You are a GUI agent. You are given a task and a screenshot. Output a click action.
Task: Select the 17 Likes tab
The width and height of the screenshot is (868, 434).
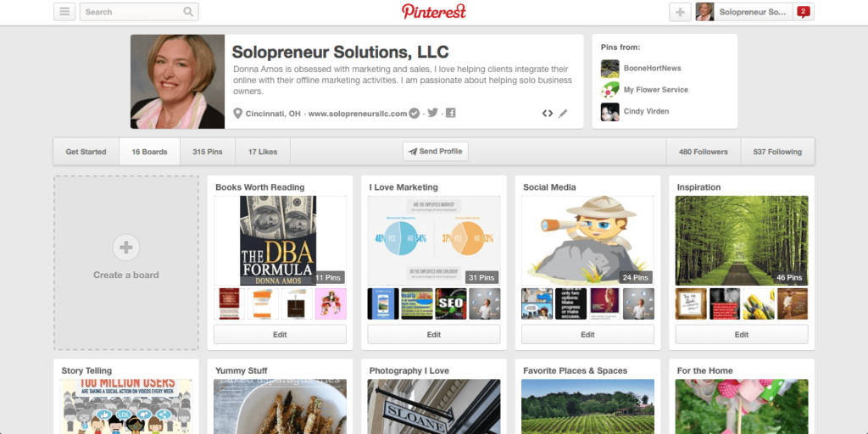[x=263, y=152]
